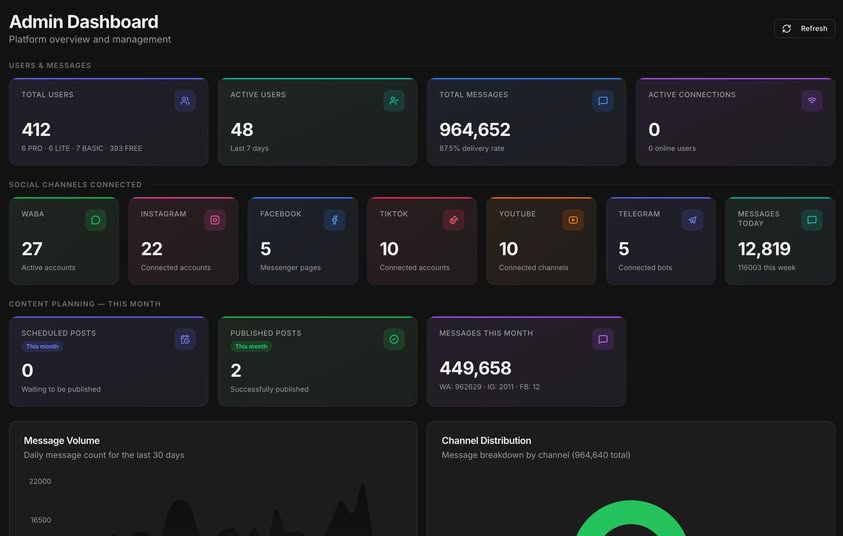Click the Total Messages chat icon
Image resolution: width=843 pixels, height=536 pixels.
[x=603, y=101]
